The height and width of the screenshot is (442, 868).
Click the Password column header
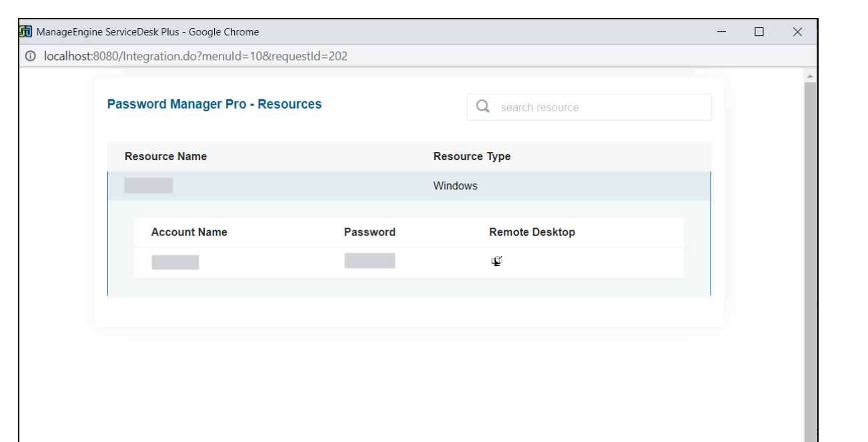coord(370,232)
